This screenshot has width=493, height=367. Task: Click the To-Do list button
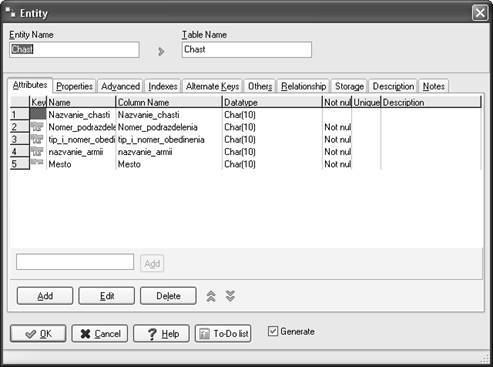coord(223,334)
